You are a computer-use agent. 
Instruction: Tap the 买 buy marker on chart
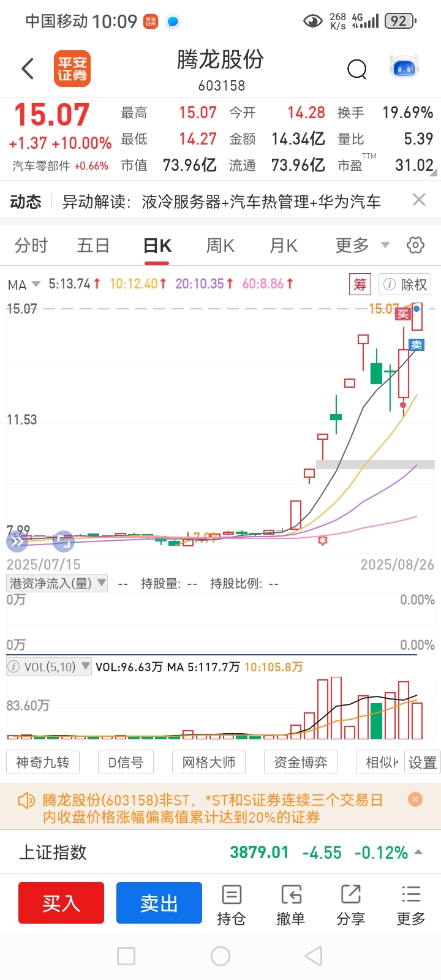[x=402, y=314]
